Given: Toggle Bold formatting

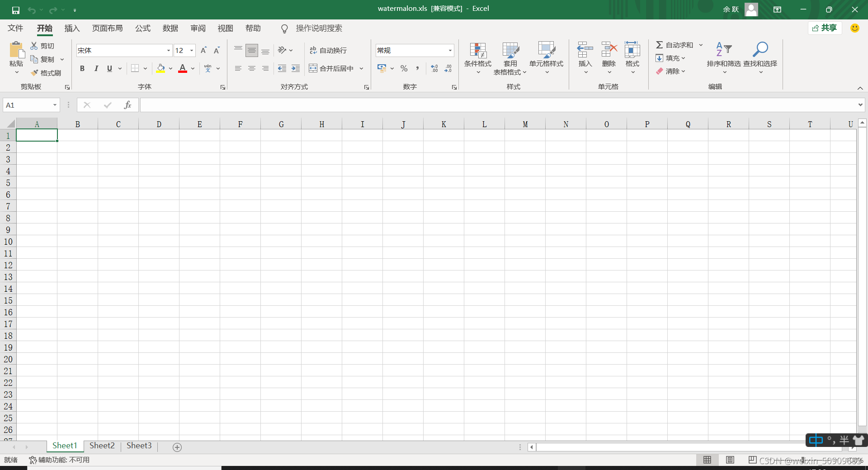Looking at the screenshot, I should point(82,68).
